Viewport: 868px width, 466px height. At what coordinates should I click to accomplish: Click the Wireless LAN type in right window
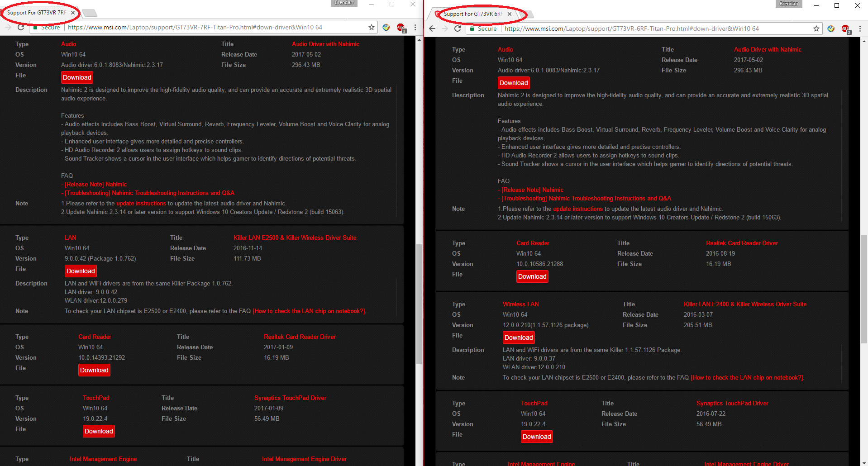pos(521,304)
